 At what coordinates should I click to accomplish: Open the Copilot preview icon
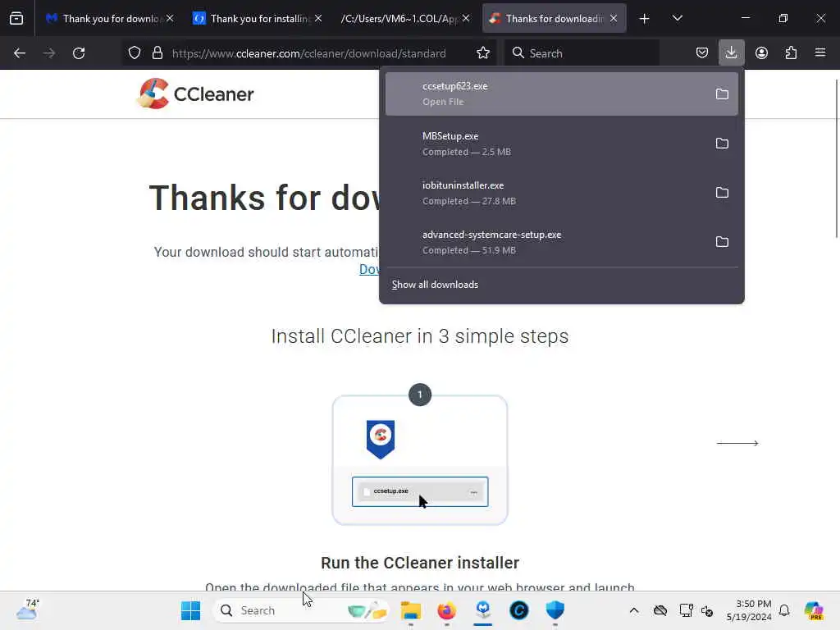pos(814,610)
